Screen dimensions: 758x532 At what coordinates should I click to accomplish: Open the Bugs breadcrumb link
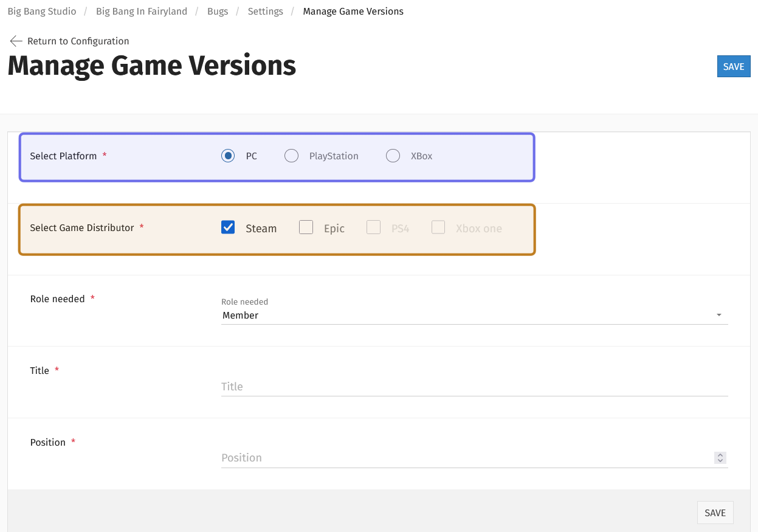pos(218,11)
